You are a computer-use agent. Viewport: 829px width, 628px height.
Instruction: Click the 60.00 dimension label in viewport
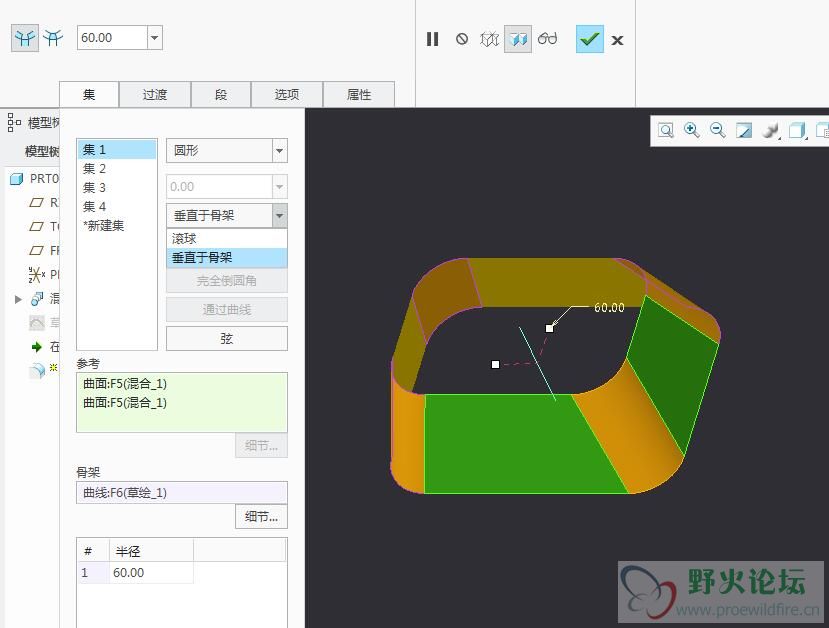click(x=609, y=308)
